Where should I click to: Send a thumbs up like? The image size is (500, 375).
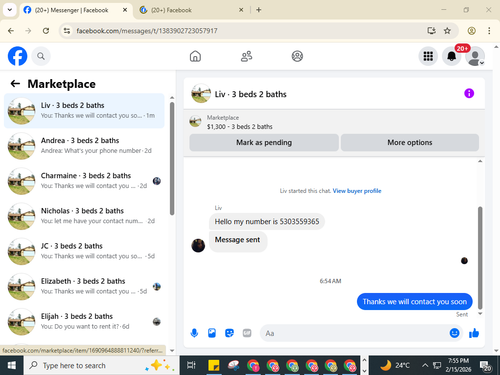[474, 333]
